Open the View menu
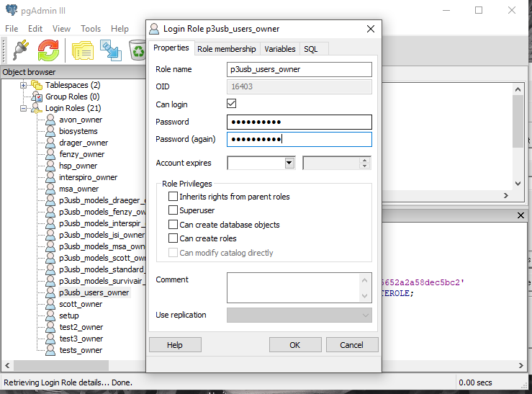 click(61, 29)
